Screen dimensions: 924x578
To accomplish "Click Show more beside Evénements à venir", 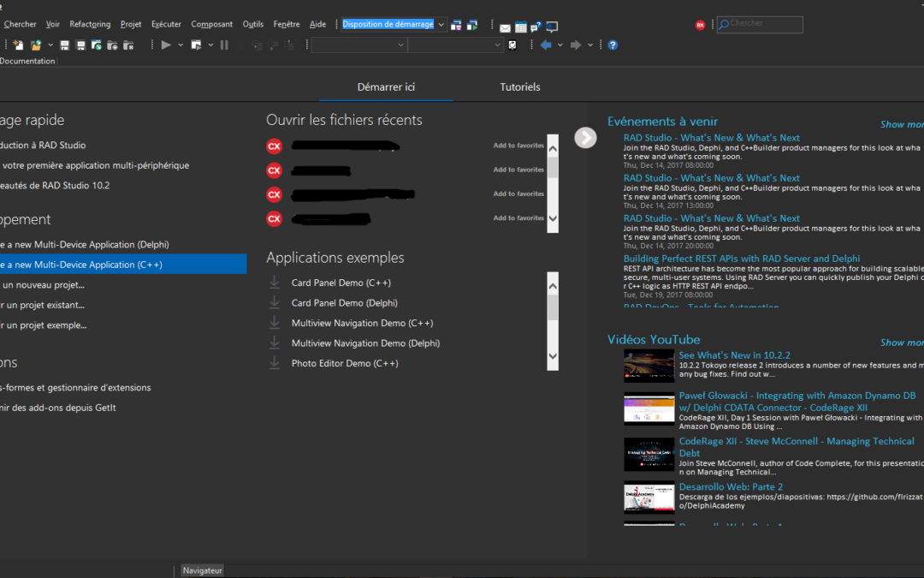I will (902, 124).
